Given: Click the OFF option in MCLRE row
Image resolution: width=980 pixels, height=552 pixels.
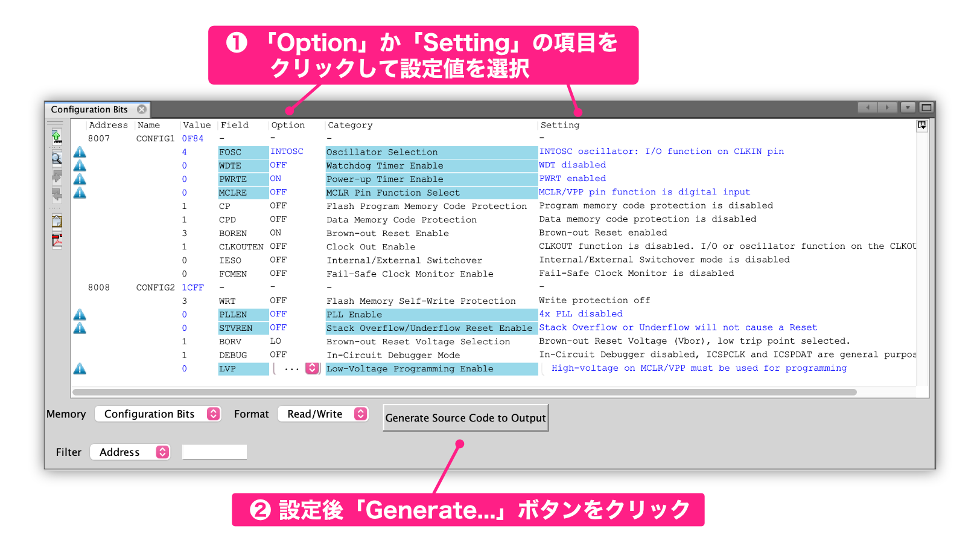Looking at the screenshot, I should coord(278,192).
